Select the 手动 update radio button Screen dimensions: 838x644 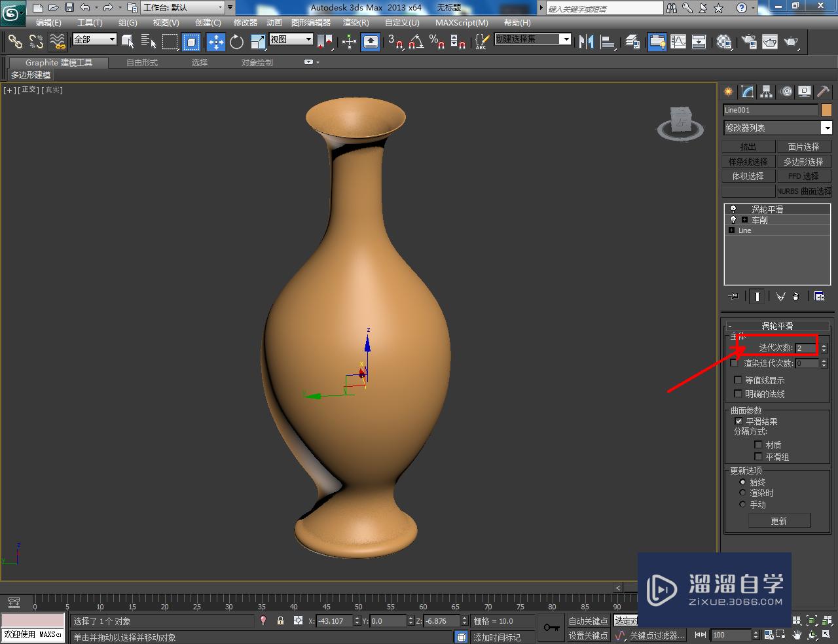742,505
